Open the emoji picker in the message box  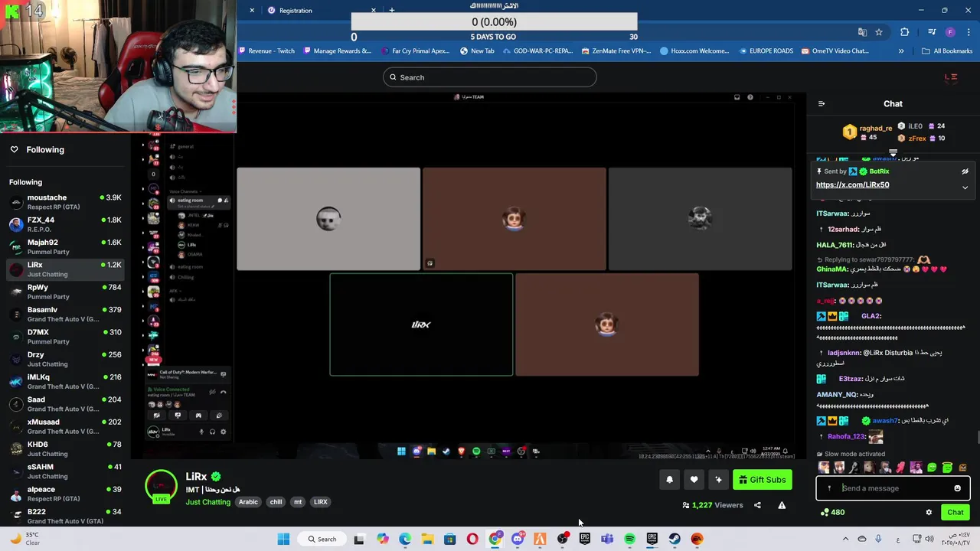(957, 488)
